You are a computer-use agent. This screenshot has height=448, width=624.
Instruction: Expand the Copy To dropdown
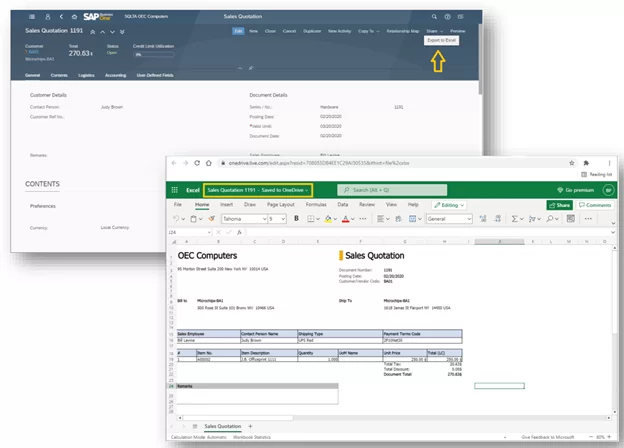(x=369, y=31)
